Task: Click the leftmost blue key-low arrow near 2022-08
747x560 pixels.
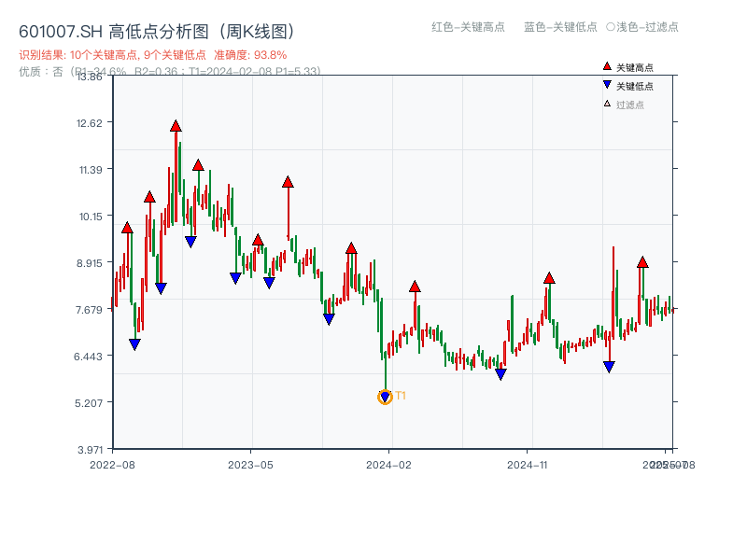Action: coord(134,343)
